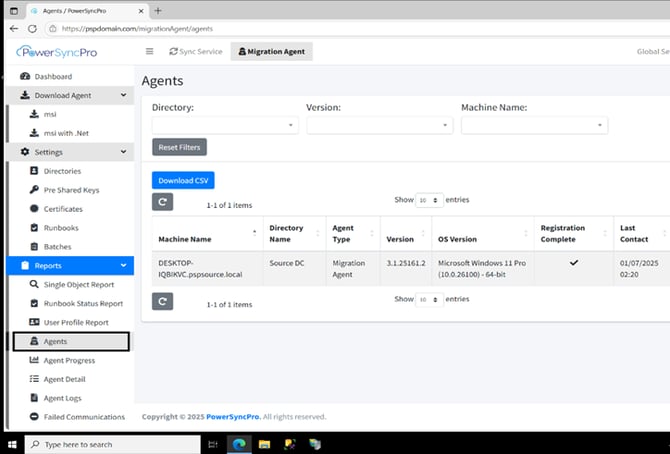This screenshot has width=670, height=454.
Task: Switch to Sync Service tab
Action: pos(196,51)
